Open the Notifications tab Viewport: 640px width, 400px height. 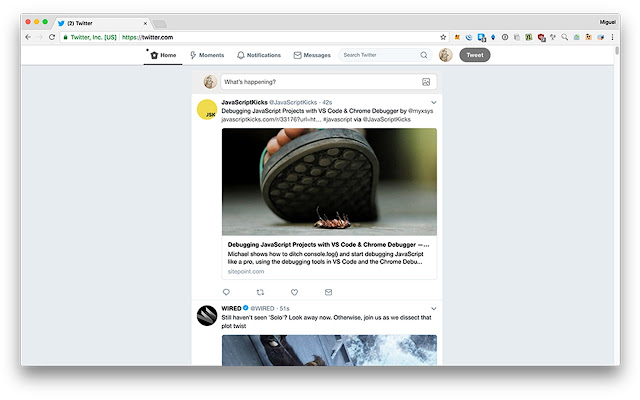(259, 55)
